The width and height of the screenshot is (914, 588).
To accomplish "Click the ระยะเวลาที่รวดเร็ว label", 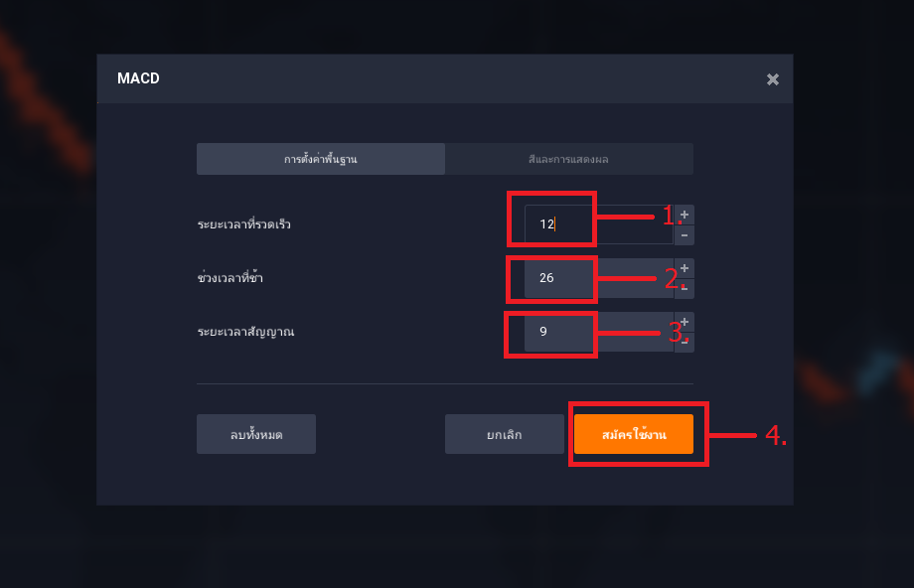I will pyautogui.click(x=243, y=224).
